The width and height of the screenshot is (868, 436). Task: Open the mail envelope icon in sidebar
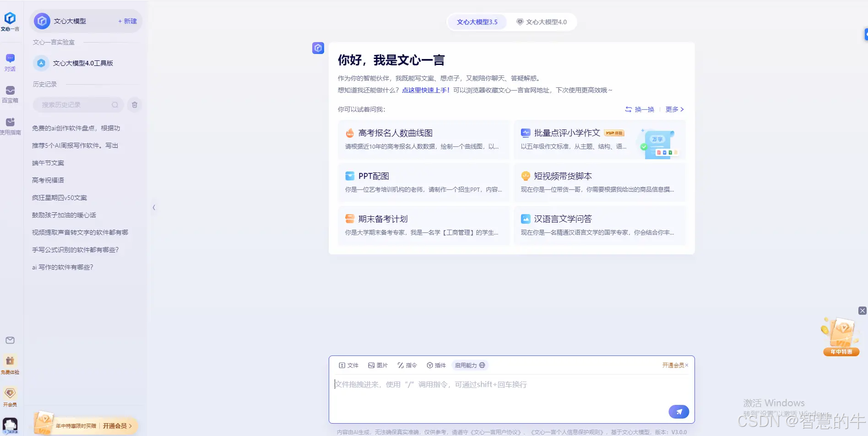coord(10,340)
